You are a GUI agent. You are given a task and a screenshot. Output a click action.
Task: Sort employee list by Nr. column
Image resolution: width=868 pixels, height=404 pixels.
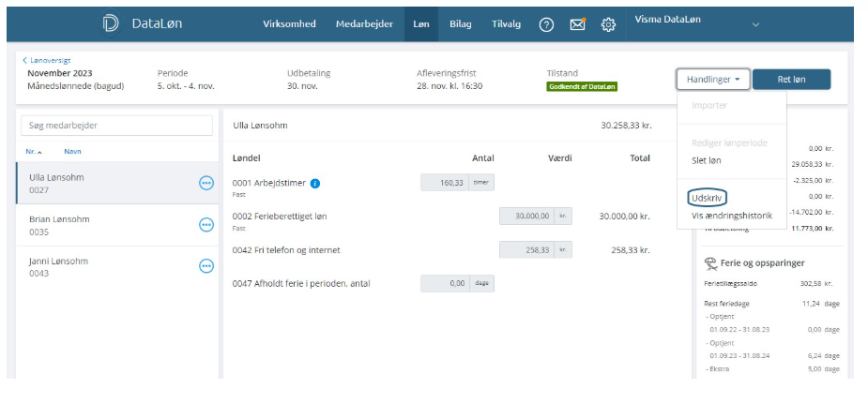point(33,151)
